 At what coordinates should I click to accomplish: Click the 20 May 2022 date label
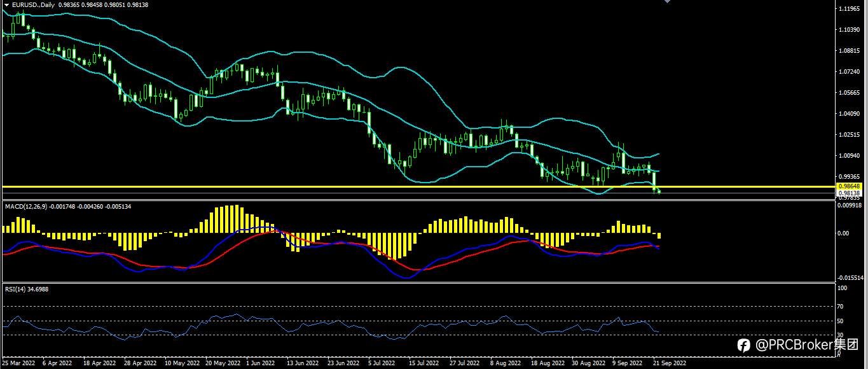(x=223, y=363)
